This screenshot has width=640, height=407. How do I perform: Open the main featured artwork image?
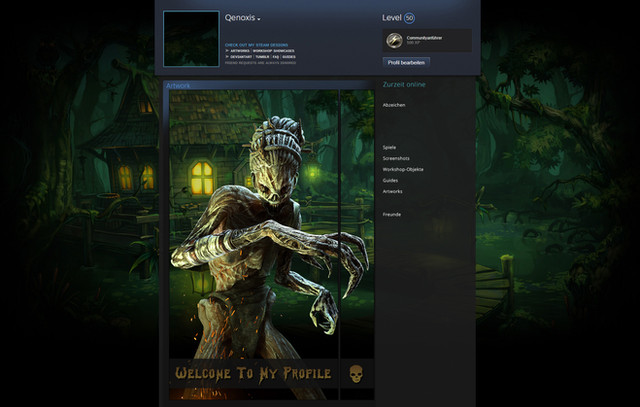click(x=253, y=245)
